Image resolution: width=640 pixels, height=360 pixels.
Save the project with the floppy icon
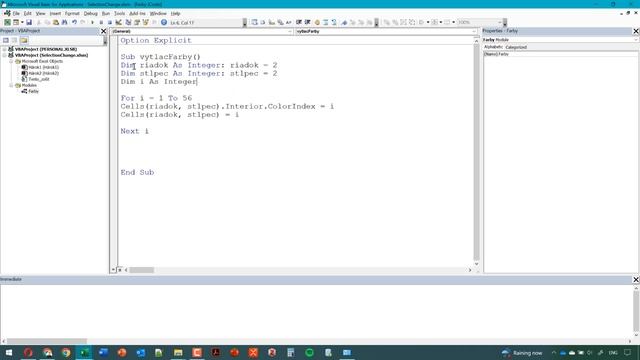(29, 22)
